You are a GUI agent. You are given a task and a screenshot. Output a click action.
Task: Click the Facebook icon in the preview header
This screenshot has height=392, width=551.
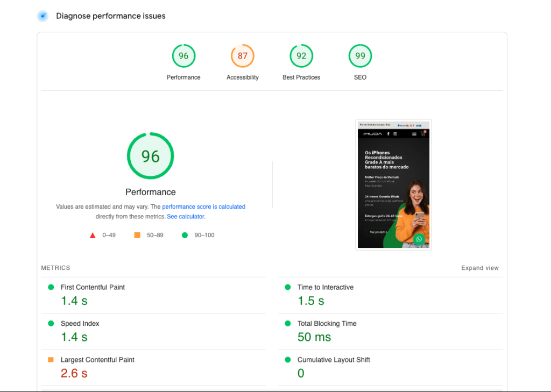[388, 134]
